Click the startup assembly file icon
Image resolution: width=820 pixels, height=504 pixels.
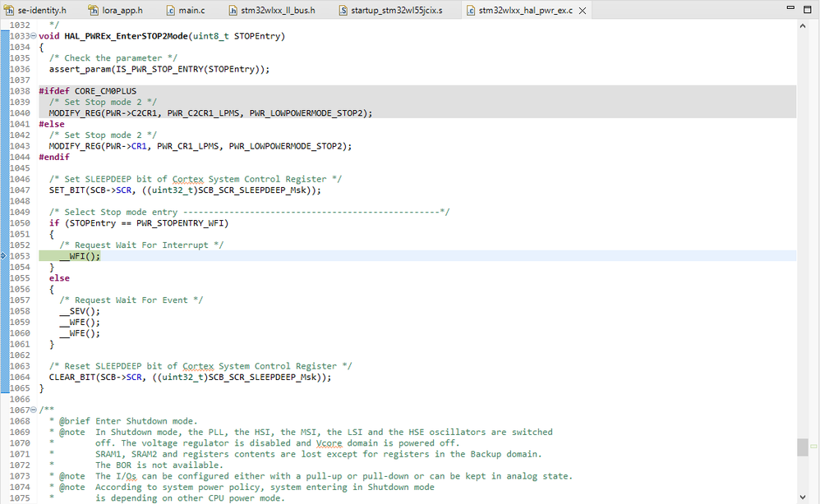point(343,10)
